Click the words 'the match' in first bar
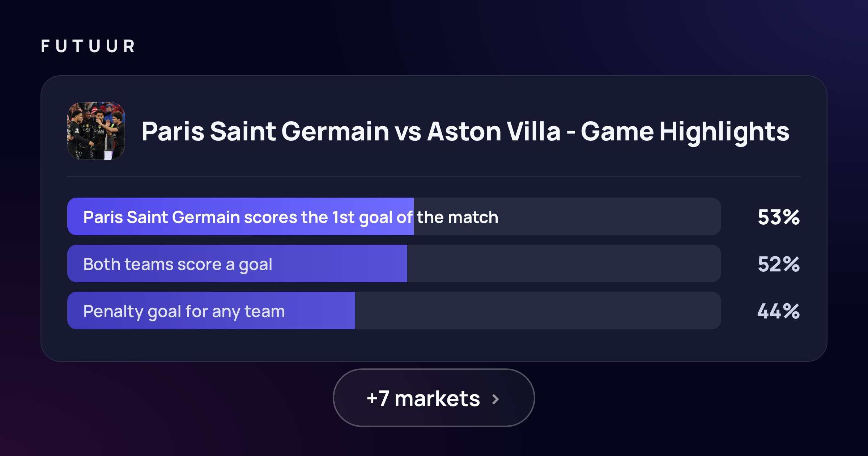The image size is (868, 456). [x=458, y=217]
